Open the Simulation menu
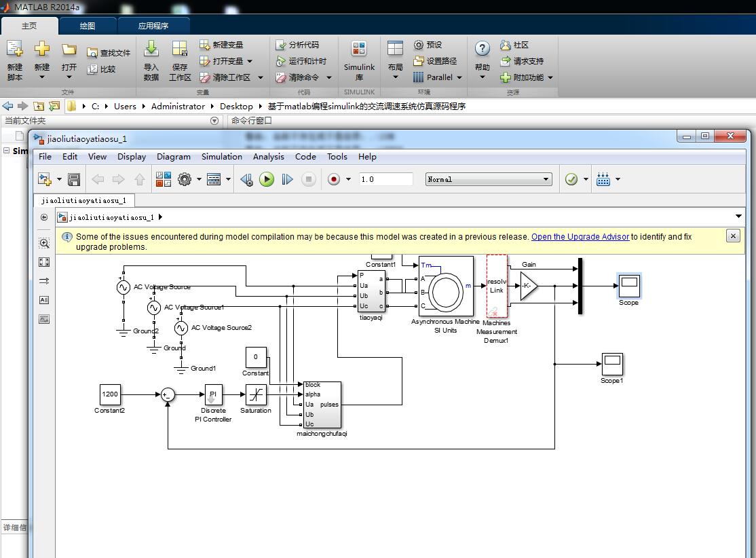The height and width of the screenshot is (558, 756). coord(222,157)
